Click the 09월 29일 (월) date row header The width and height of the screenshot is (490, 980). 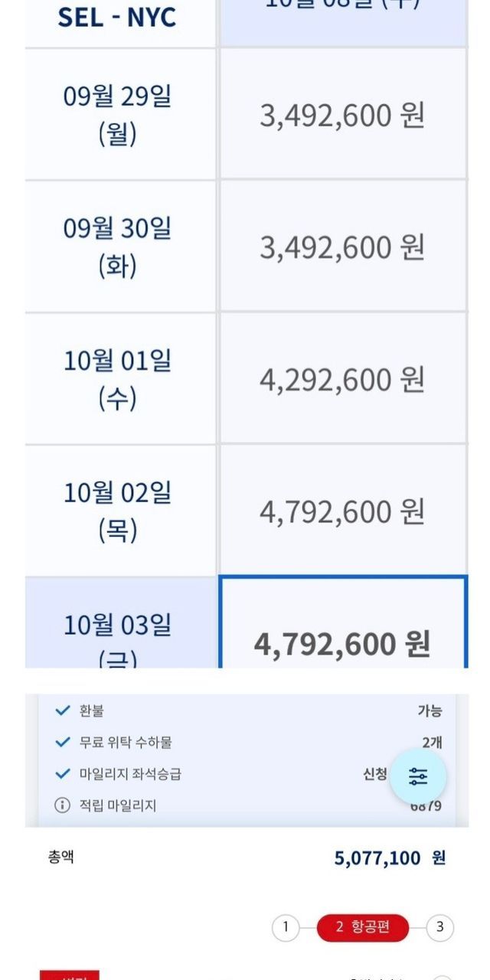click(118, 115)
